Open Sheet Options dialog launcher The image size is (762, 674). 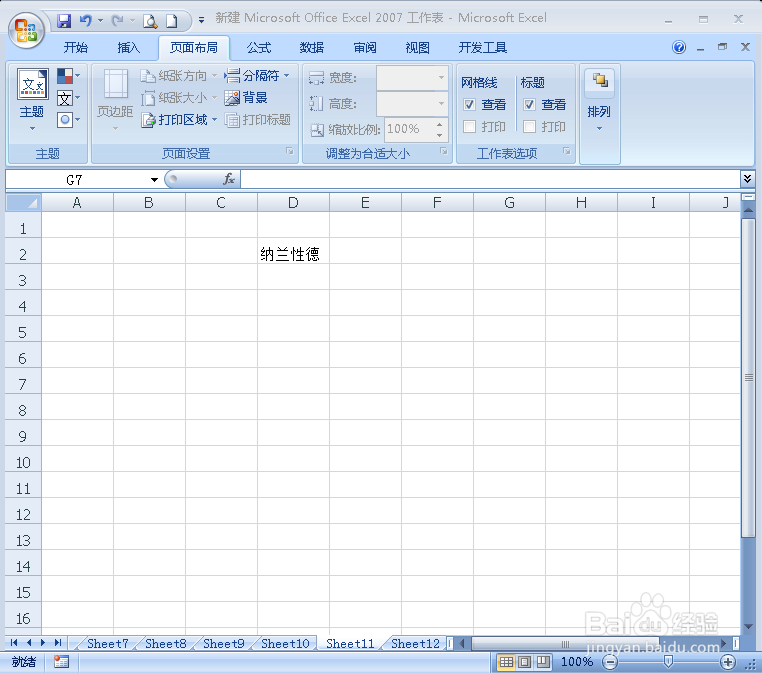click(567, 151)
